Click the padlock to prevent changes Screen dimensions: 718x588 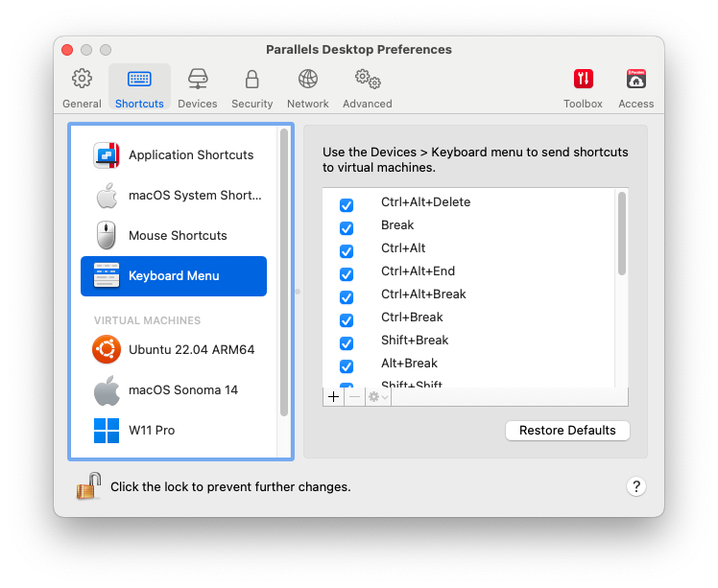pyautogui.click(x=88, y=486)
